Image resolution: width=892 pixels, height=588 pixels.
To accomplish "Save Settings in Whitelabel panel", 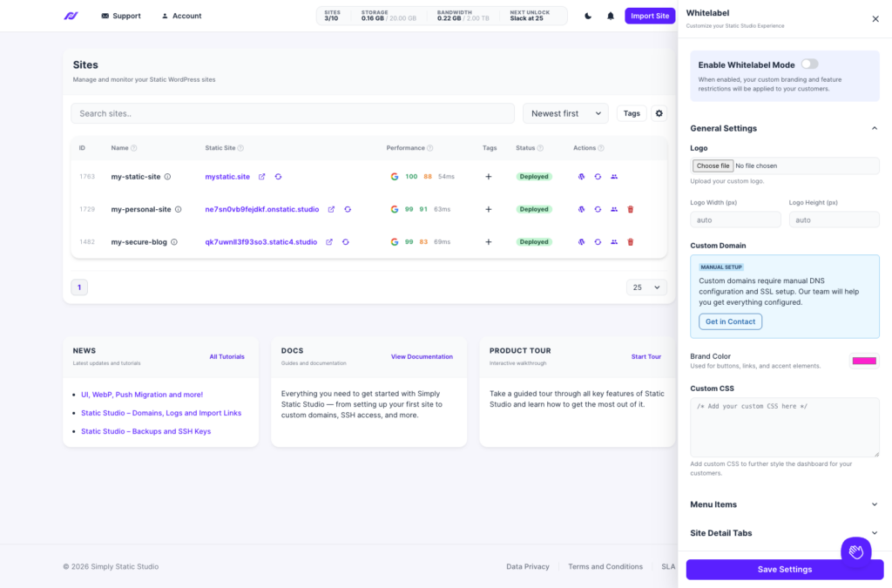I will (x=785, y=569).
